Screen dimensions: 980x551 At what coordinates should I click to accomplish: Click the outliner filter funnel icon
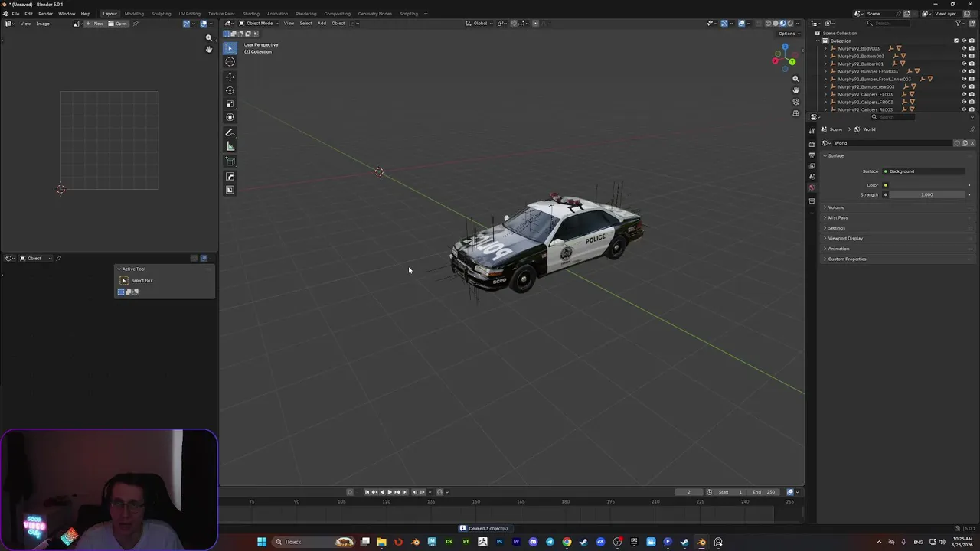click(959, 23)
